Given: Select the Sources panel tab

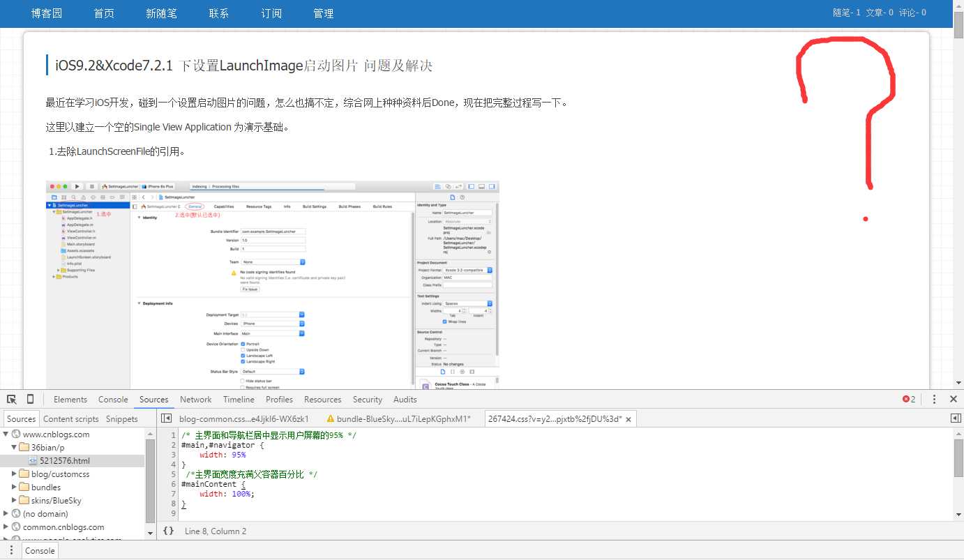Looking at the screenshot, I should tap(154, 400).
